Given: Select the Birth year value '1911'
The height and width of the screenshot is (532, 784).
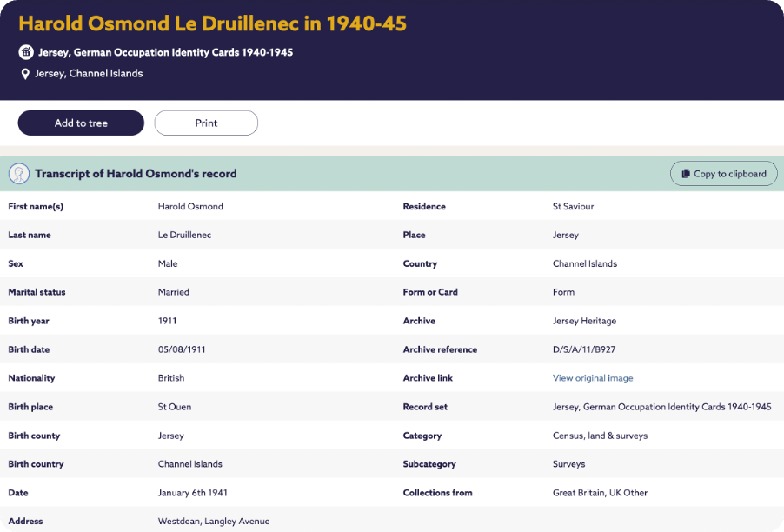Looking at the screenshot, I should pos(167,321).
